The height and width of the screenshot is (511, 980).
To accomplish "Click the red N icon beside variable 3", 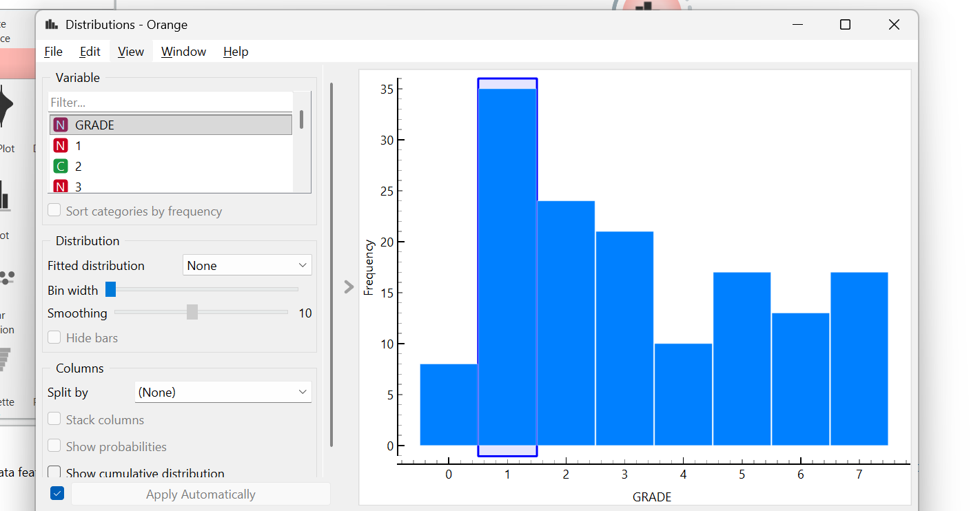I will tap(61, 187).
